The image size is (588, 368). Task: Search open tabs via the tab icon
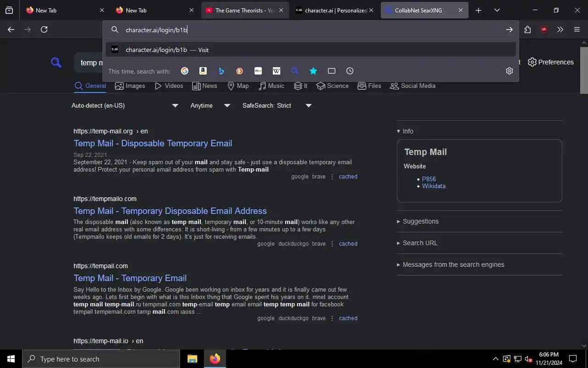[x=332, y=71]
